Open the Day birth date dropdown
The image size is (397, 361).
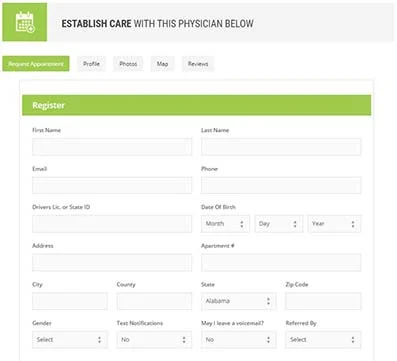pos(279,224)
